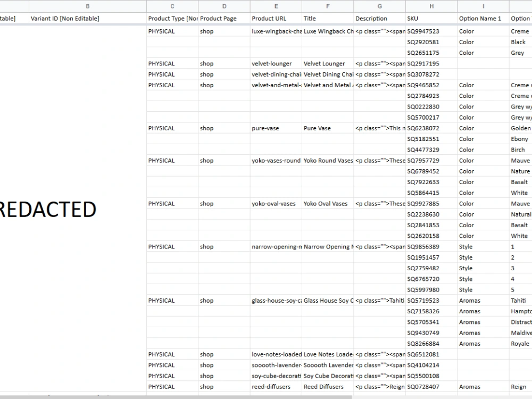Select cell with SKU SQ2238630
532x399 pixels.
pos(431,214)
